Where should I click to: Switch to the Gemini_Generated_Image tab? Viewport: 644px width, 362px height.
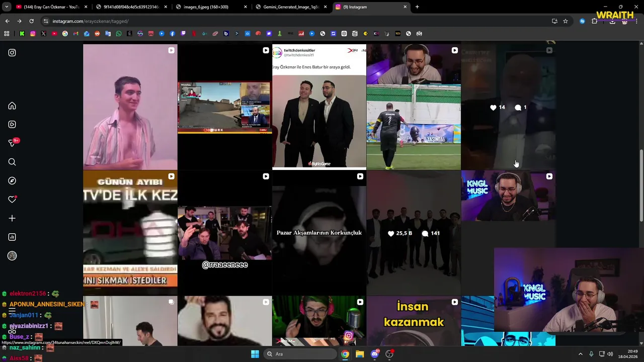[x=291, y=7]
